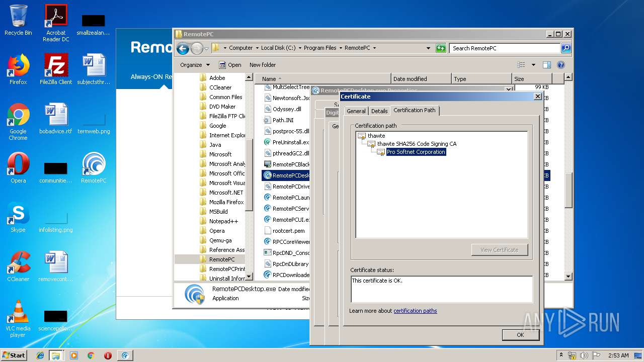Viewport: 644px width, 362px height.
Task: Click the search magnifier icon in Explorer
Action: [566, 48]
